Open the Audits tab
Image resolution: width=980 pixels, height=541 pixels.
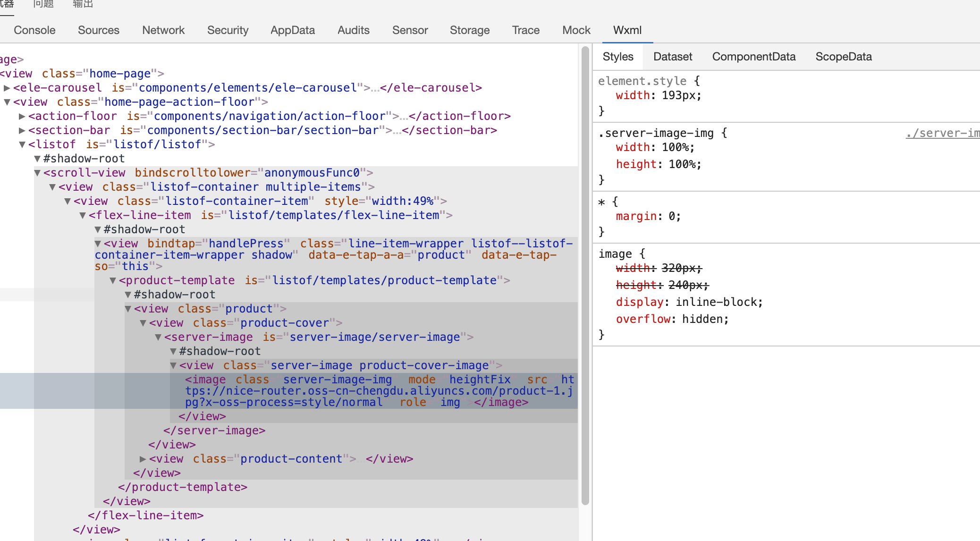click(x=353, y=30)
